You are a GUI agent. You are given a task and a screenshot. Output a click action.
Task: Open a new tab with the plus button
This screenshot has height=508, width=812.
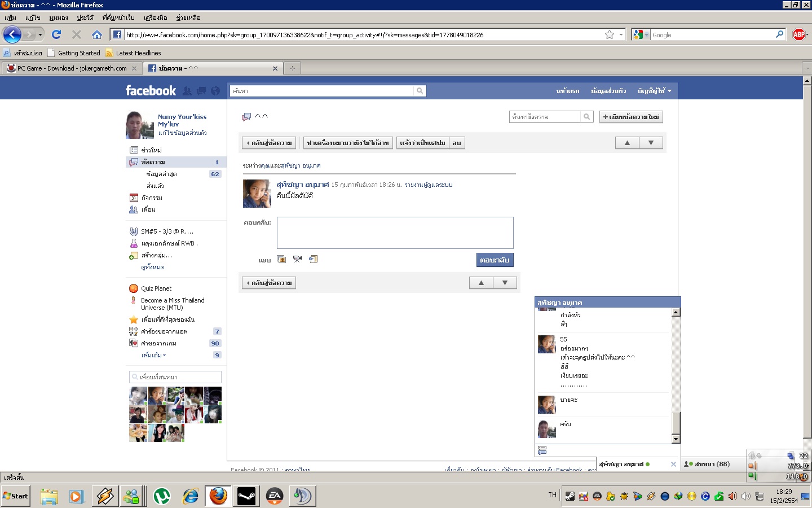pyautogui.click(x=292, y=68)
